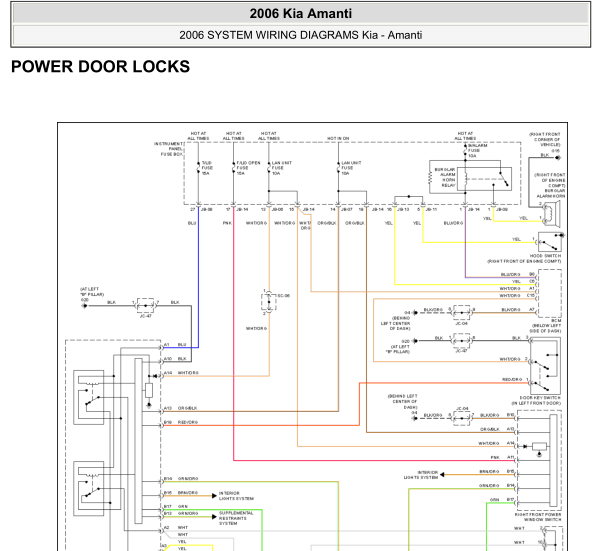The width and height of the screenshot is (601, 551).
Task: Click "RIGHT FRONT POWER WINDOW SWITCH" label
Action: coord(538,517)
